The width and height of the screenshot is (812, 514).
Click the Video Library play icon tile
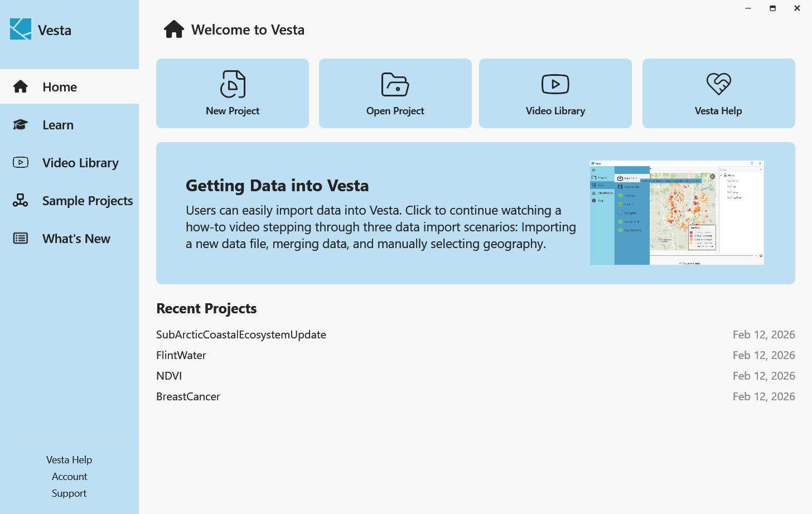pos(555,85)
